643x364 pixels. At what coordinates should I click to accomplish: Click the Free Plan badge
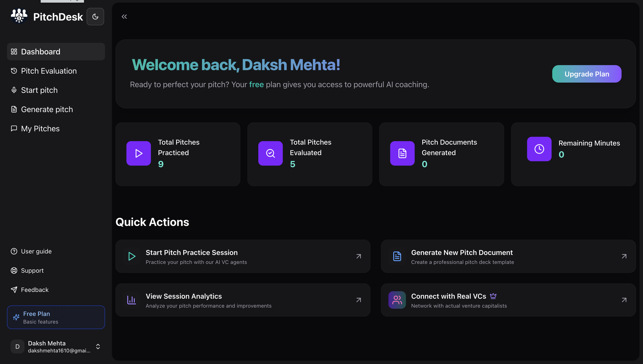click(x=56, y=317)
